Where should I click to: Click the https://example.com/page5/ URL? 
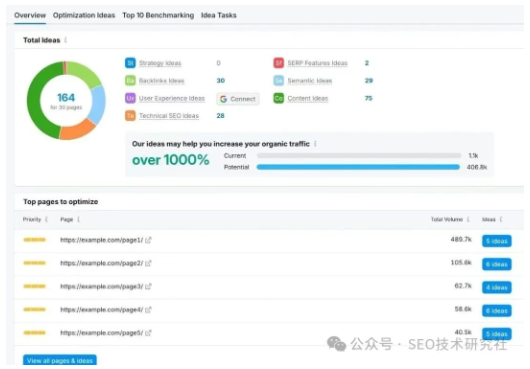[x=101, y=333]
